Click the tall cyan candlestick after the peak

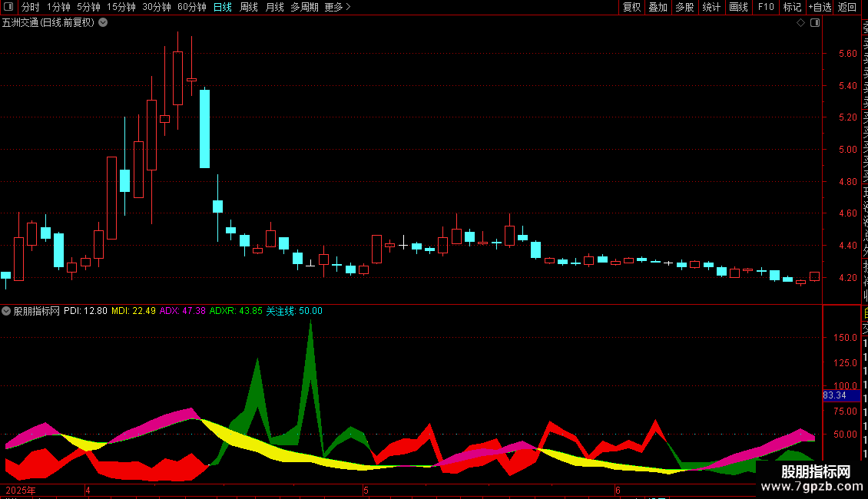tap(205, 128)
